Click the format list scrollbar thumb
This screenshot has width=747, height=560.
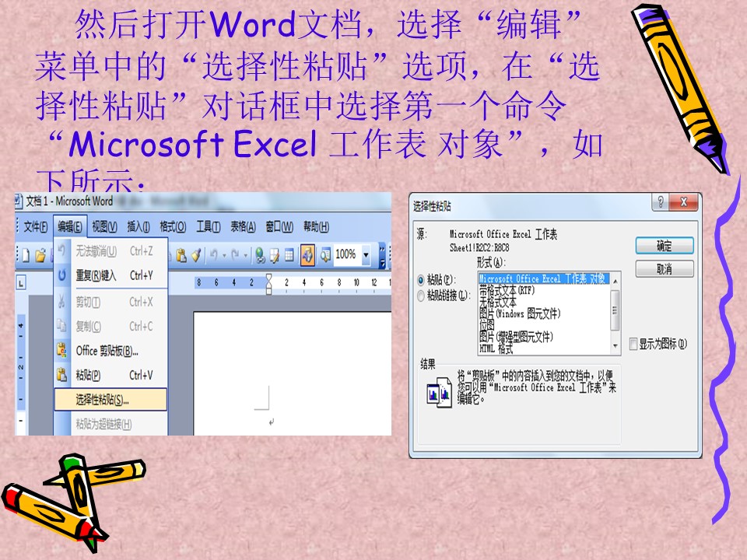click(615, 310)
